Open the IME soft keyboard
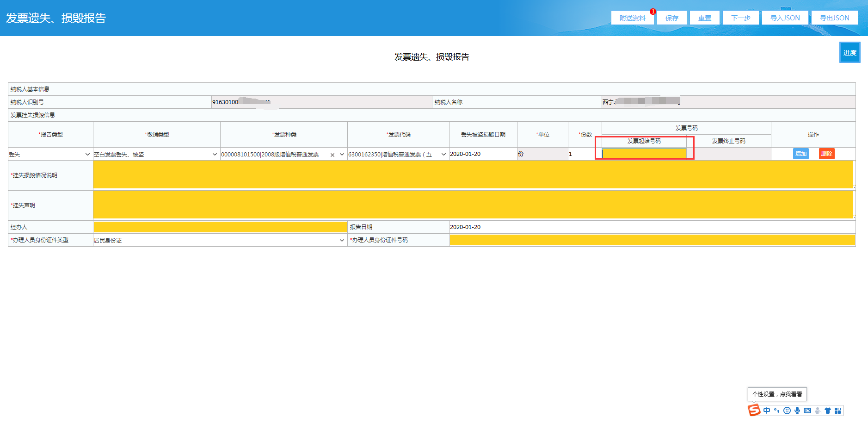 pyautogui.click(x=807, y=411)
